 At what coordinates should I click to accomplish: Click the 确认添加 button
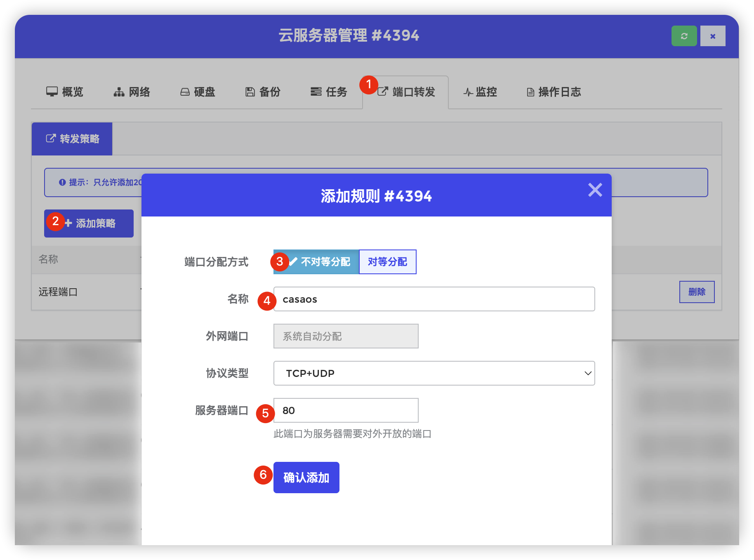tap(306, 478)
